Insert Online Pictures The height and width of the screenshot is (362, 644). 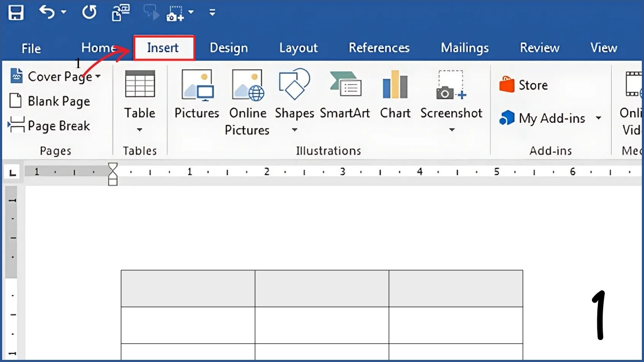[x=247, y=102]
